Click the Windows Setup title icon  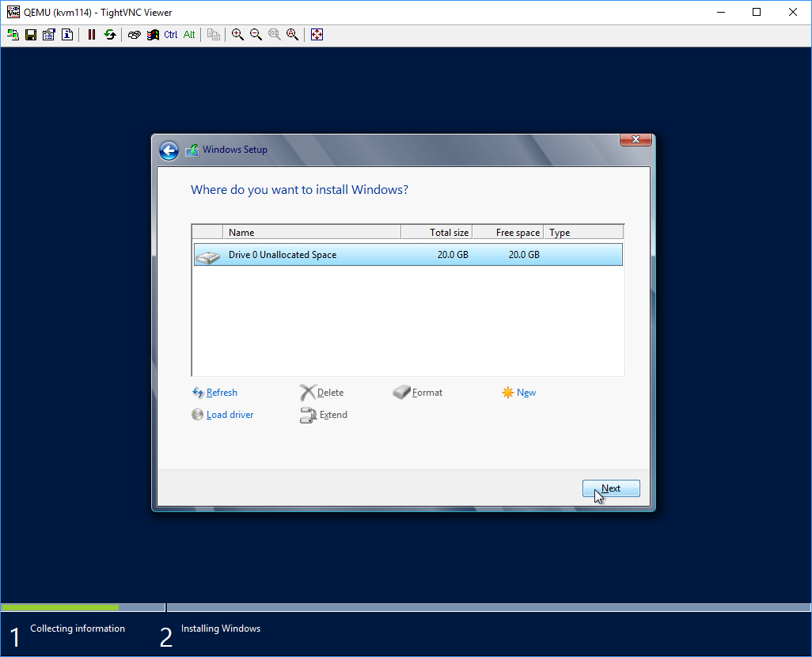click(x=192, y=150)
